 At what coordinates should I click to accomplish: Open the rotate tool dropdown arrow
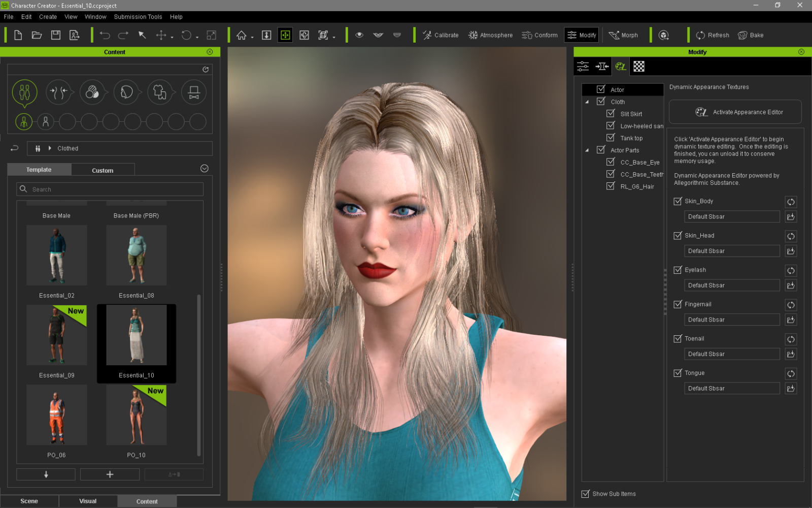coord(197,37)
